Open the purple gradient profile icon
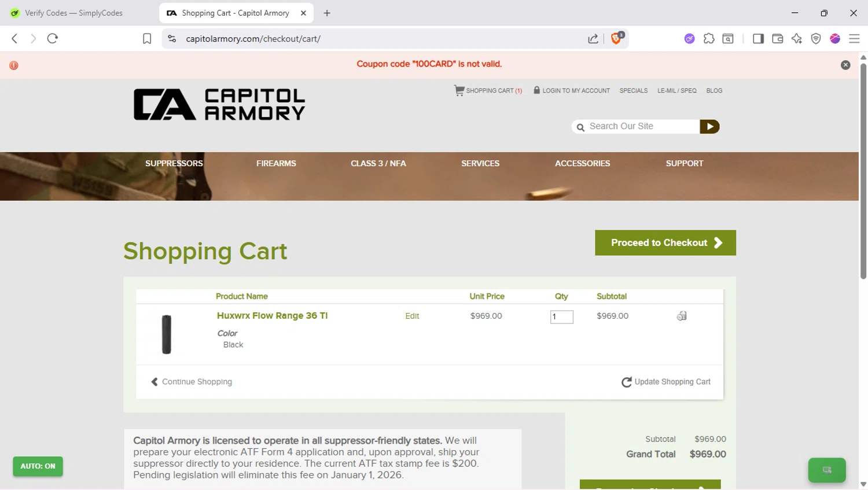Image resolution: width=868 pixels, height=490 pixels. point(835,39)
